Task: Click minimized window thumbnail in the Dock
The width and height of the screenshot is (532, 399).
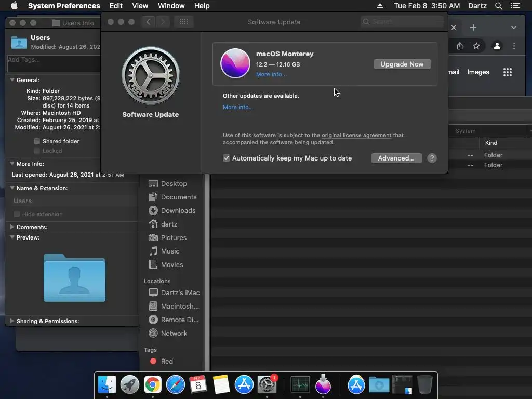Action: (x=402, y=385)
